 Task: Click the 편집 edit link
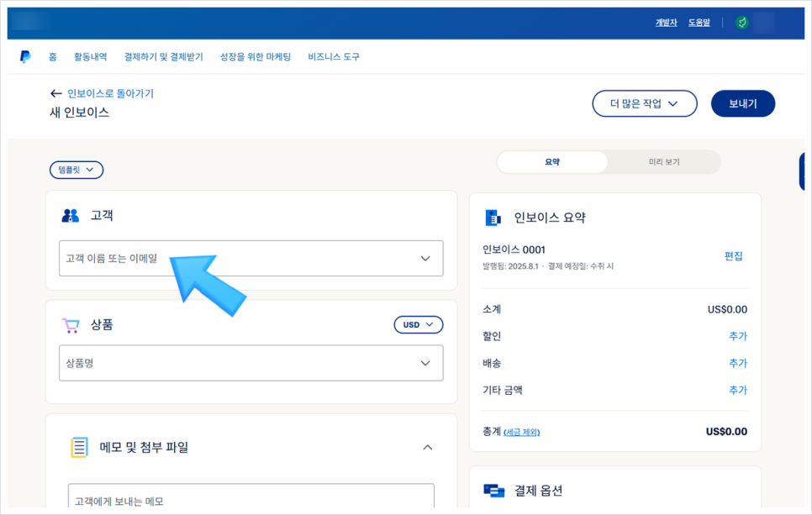coord(736,256)
